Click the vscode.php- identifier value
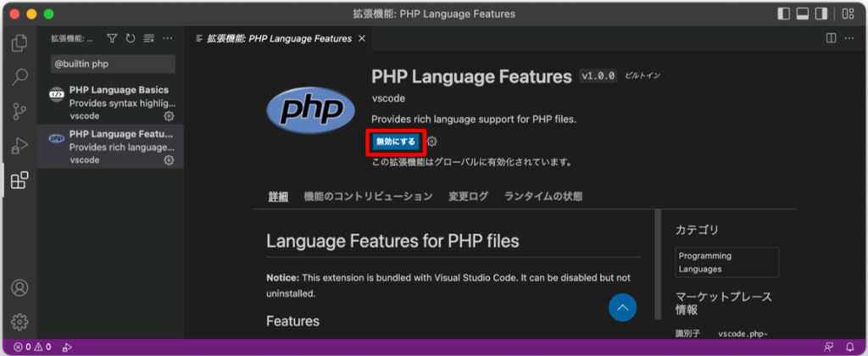This screenshot has width=868, height=356. pos(742,334)
